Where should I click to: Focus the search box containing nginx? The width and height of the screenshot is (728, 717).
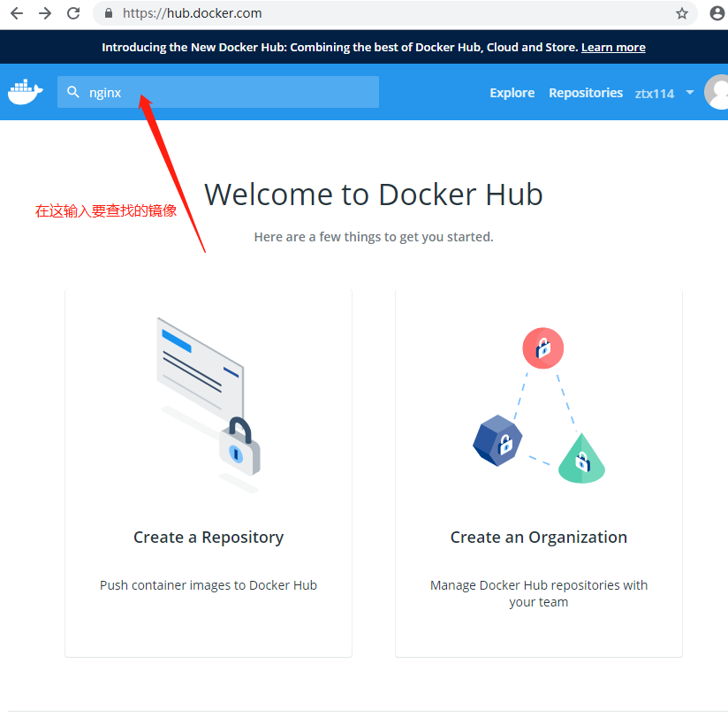tap(218, 92)
